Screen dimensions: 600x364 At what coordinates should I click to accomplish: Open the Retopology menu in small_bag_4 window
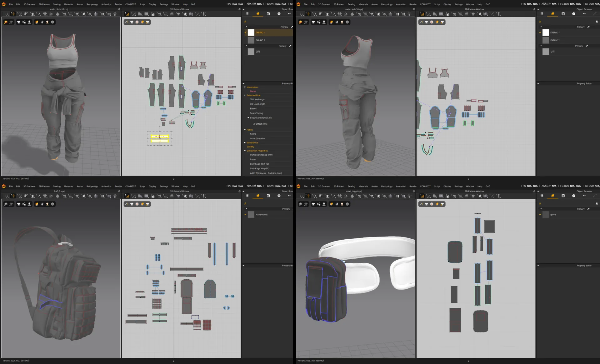[387, 186]
